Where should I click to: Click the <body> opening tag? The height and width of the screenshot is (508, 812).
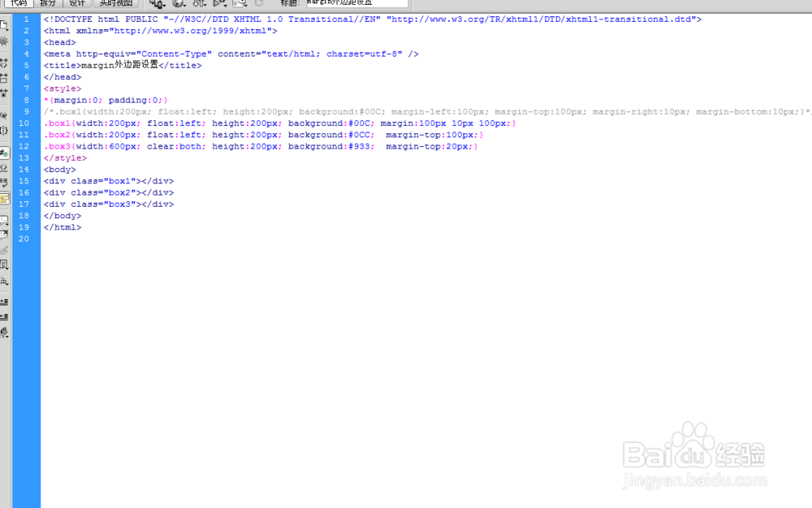(59, 170)
